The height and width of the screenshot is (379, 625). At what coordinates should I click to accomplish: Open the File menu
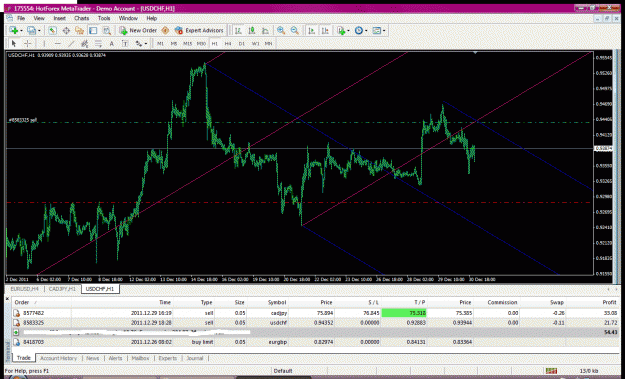point(21,18)
